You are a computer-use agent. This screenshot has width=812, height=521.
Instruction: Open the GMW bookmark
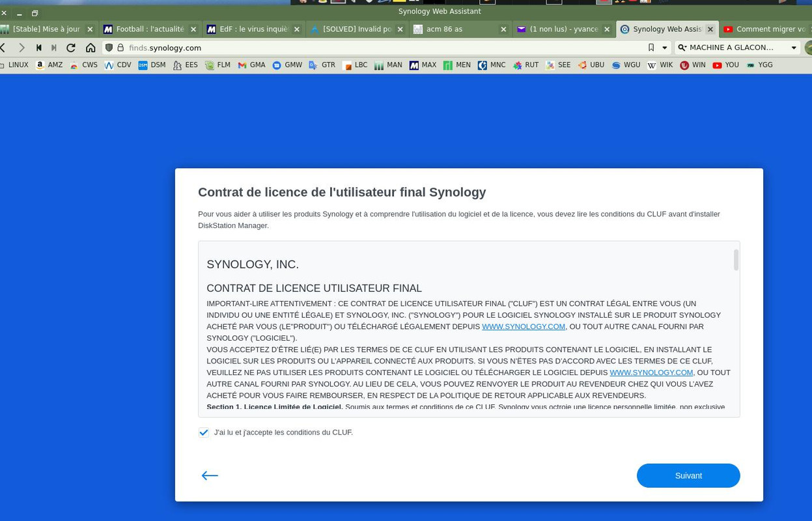[287, 65]
